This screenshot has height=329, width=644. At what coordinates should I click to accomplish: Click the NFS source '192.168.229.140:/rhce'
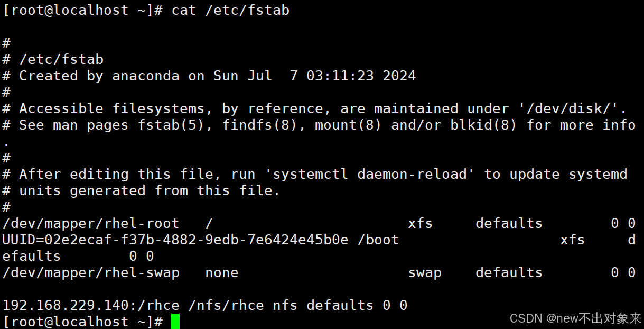(x=90, y=305)
